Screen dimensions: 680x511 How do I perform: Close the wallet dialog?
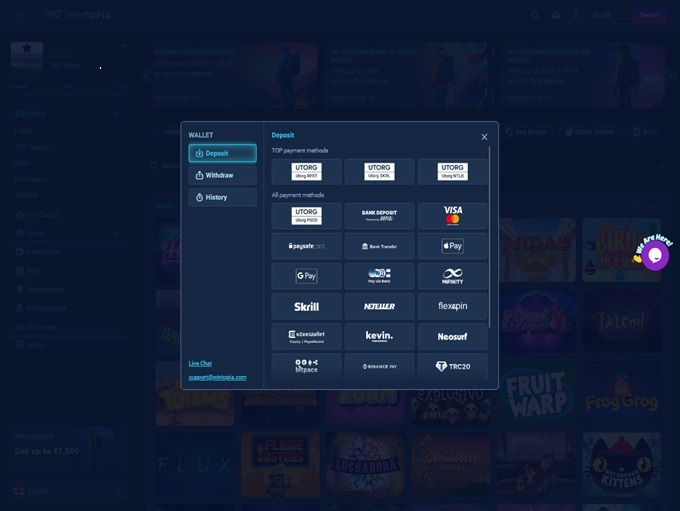(484, 137)
